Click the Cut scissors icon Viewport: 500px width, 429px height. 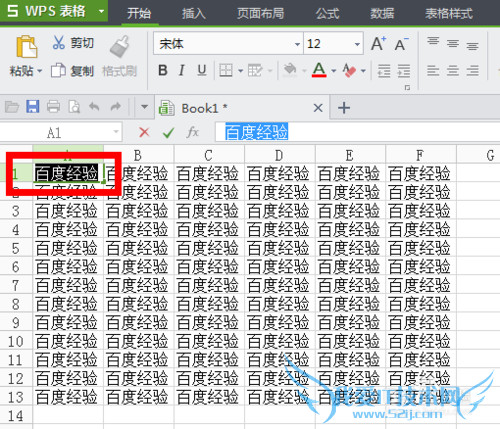pyautogui.click(x=59, y=43)
